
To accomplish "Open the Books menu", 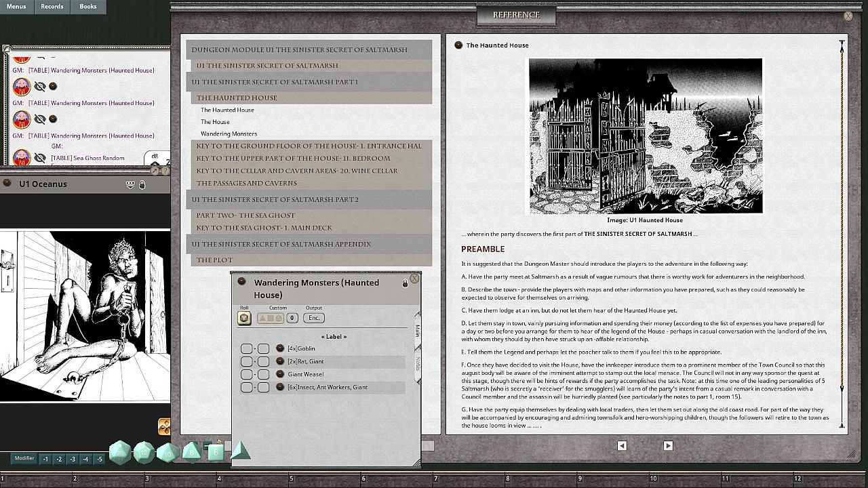I will (87, 7).
